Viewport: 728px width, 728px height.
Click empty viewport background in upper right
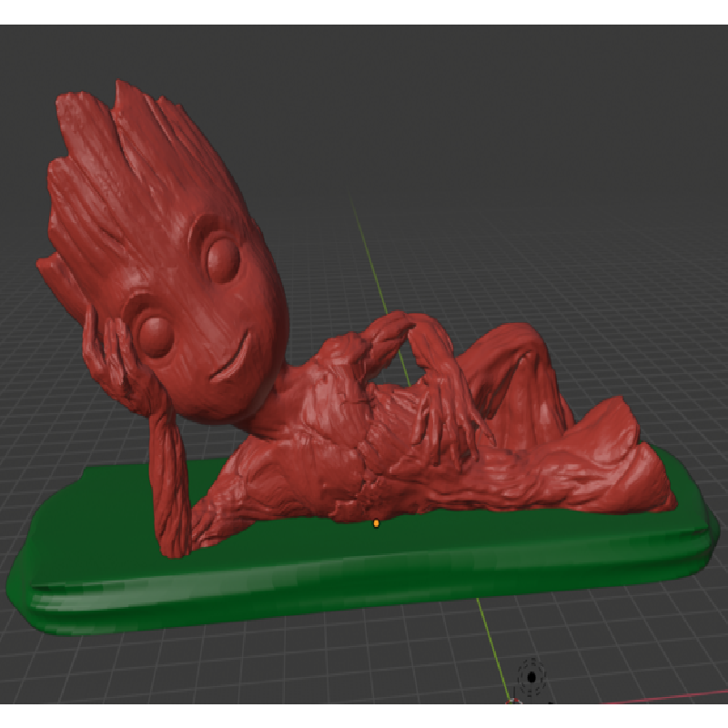point(591,109)
